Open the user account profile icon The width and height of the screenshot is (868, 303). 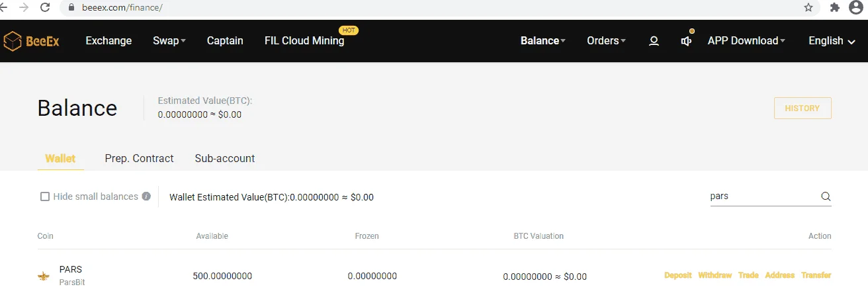click(x=654, y=41)
